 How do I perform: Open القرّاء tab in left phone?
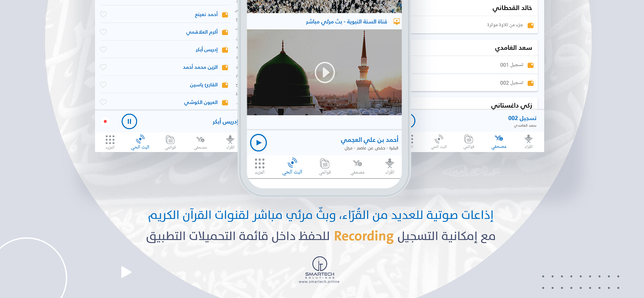230,142
